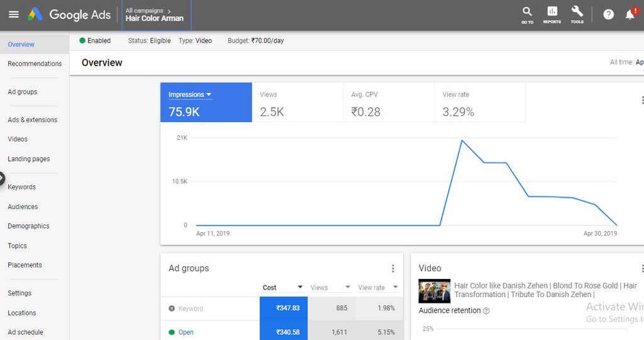
Task: Open the notifications bell icon
Action: tap(630, 15)
